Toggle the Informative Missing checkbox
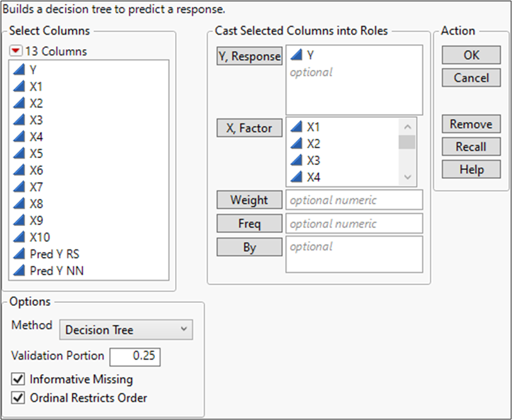The width and height of the screenshot is (512, 420). click(x=18, y=379)
